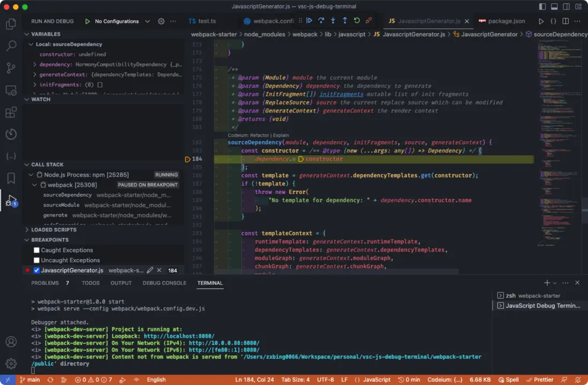Expand the generateContext variable

pos(35,74)
